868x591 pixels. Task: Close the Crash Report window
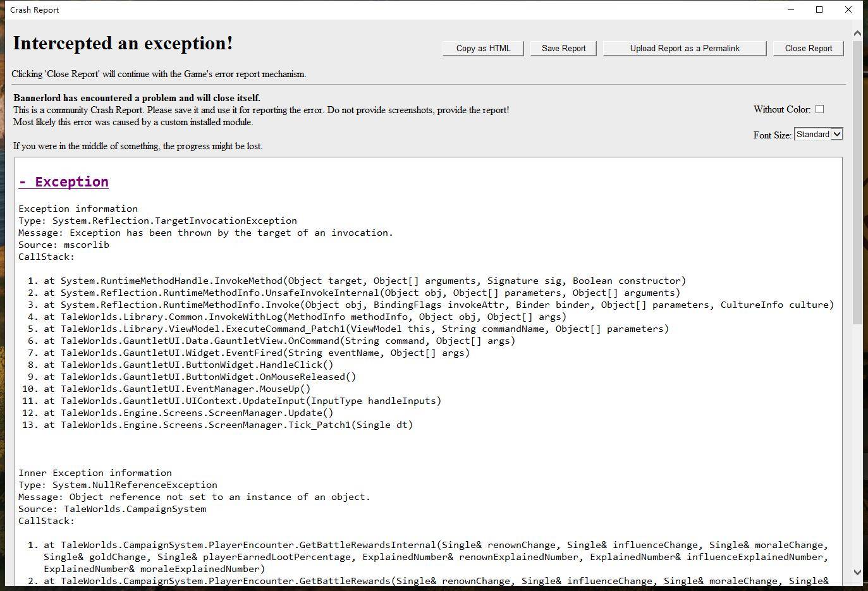(848, 9)
